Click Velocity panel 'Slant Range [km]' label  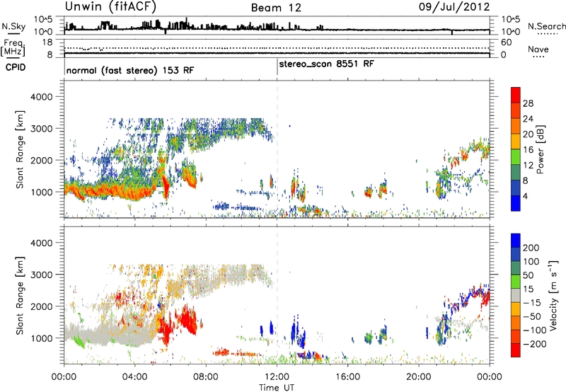pos(20,296)
